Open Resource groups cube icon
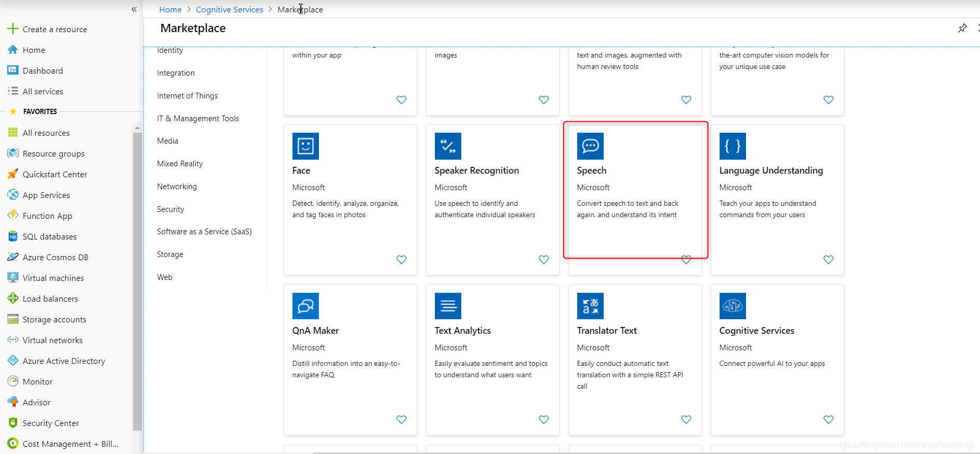980x454 pixels. (x=13, y=153)
